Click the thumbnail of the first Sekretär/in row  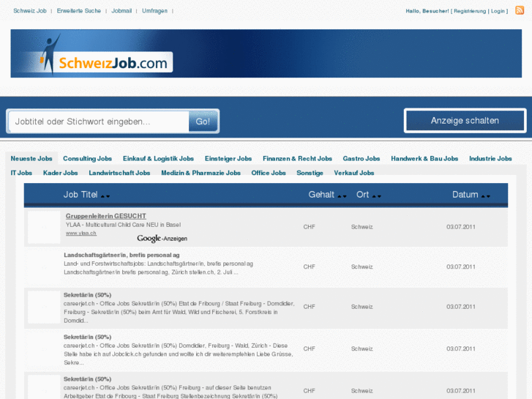[44, 307]
